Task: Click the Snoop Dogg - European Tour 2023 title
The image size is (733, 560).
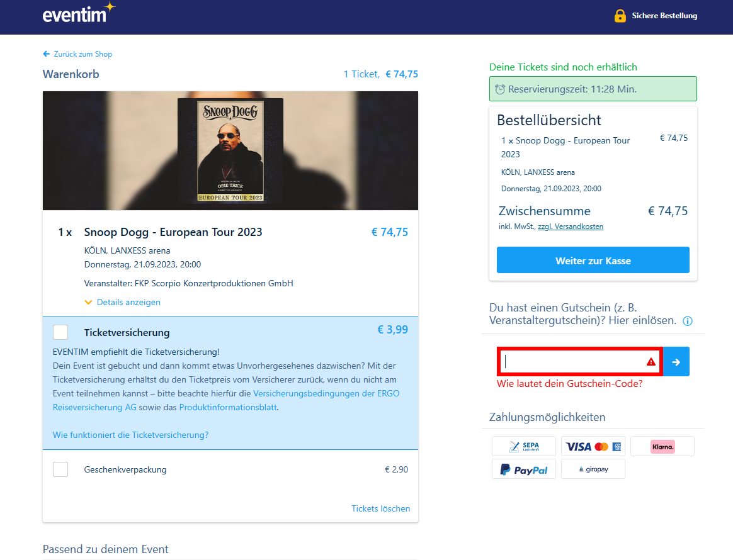Action: point(173,232)
